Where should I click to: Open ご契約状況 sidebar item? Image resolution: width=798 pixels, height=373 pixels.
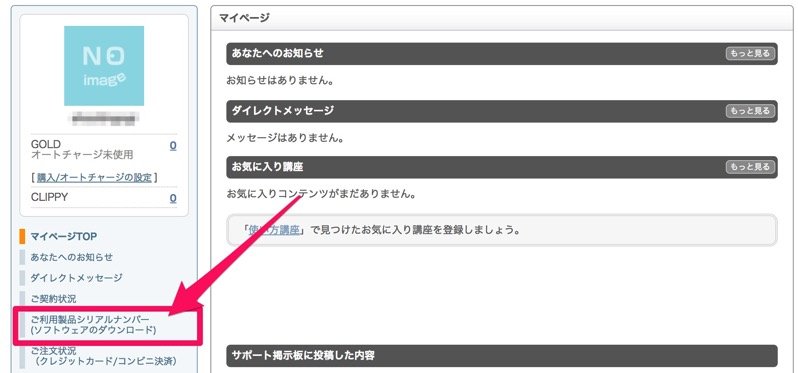click(x=53, y=299)
